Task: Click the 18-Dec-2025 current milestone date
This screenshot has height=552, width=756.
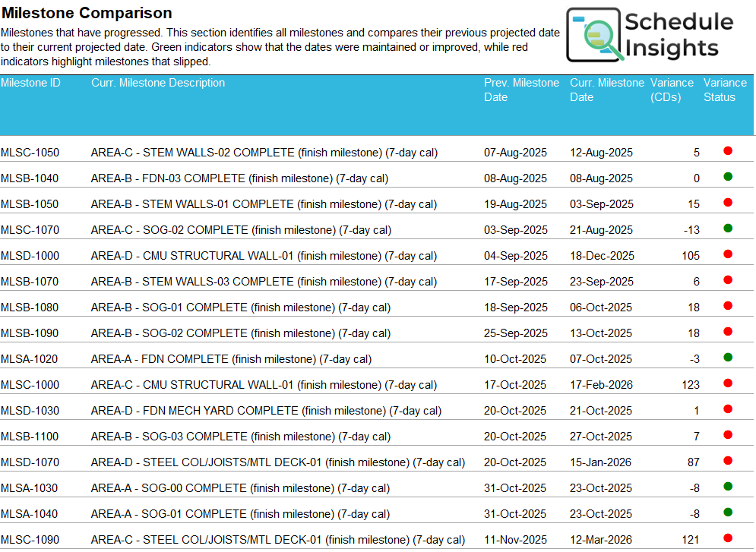Action: coord(602,256)
